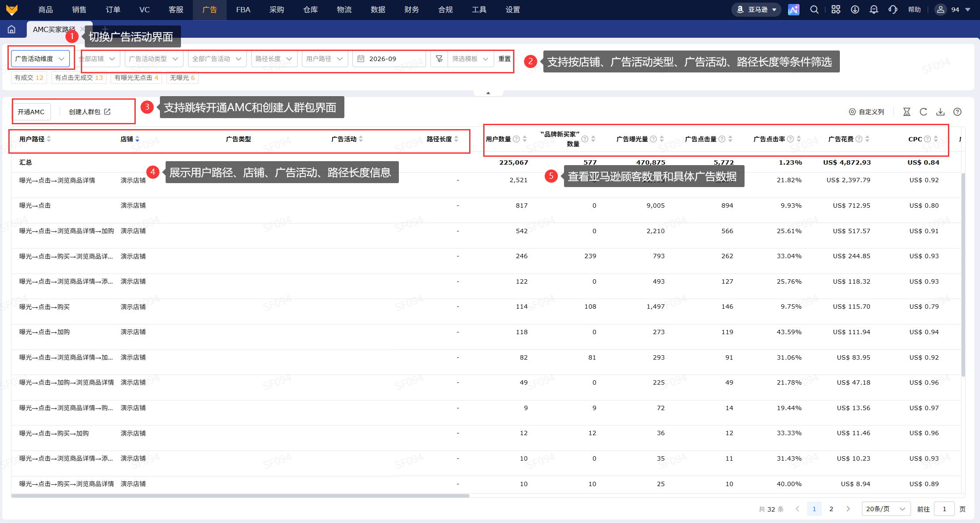This screenshot has height=523, width=980.
Task: Click the 创建人群包 link
Action: click(x=90, y=112)
